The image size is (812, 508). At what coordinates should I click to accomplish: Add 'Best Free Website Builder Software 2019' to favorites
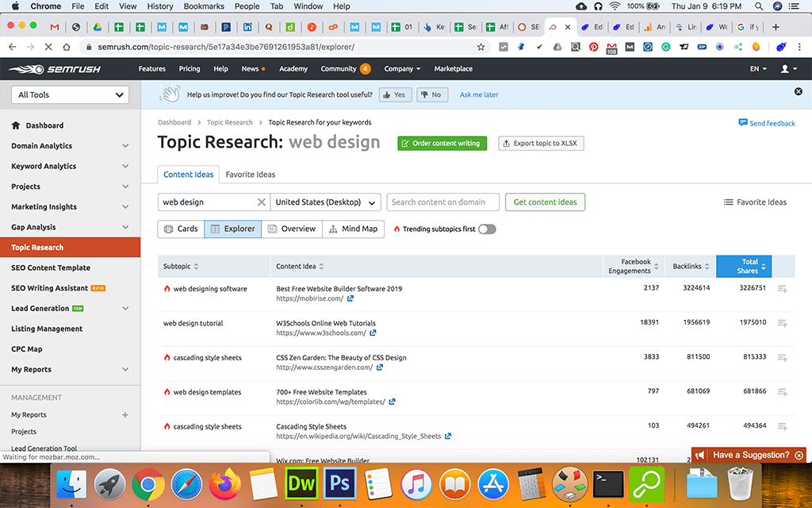pyautogui.click(x=783, y=289)
